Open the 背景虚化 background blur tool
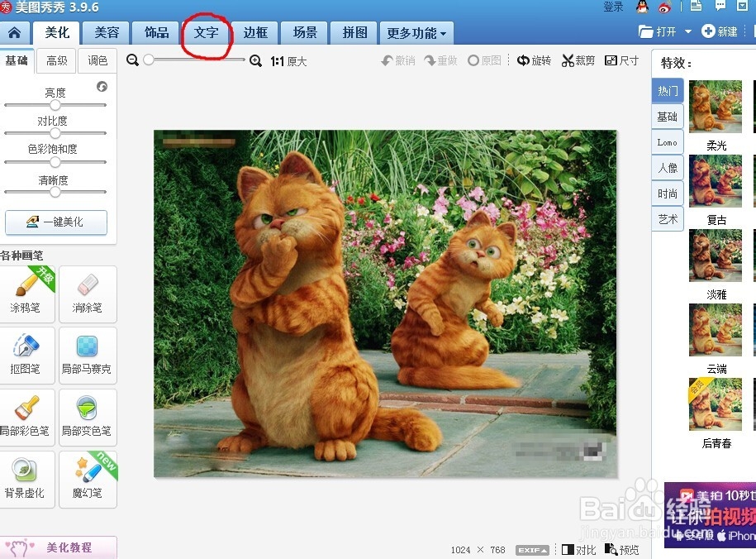Screen dimensions: 756x559 28,480
